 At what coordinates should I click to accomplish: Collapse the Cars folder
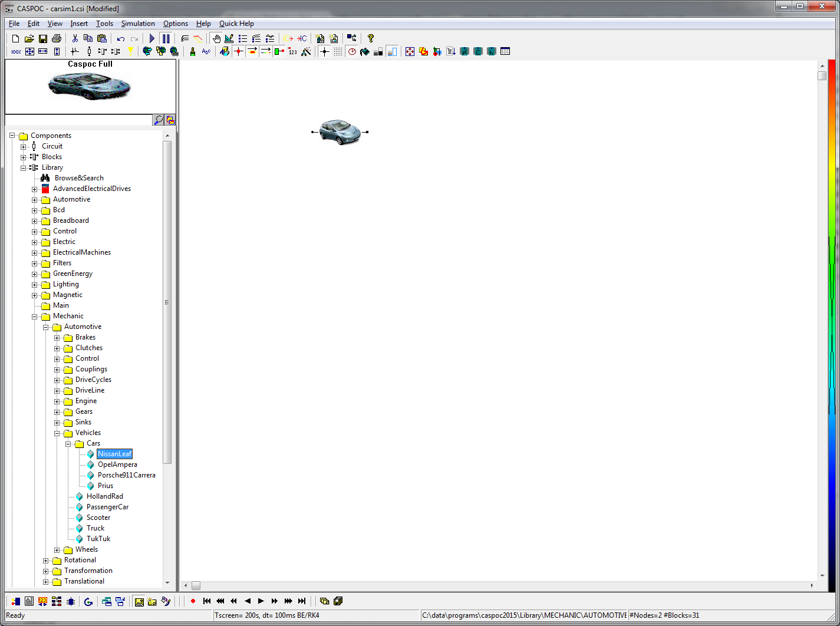pos(68,444)
